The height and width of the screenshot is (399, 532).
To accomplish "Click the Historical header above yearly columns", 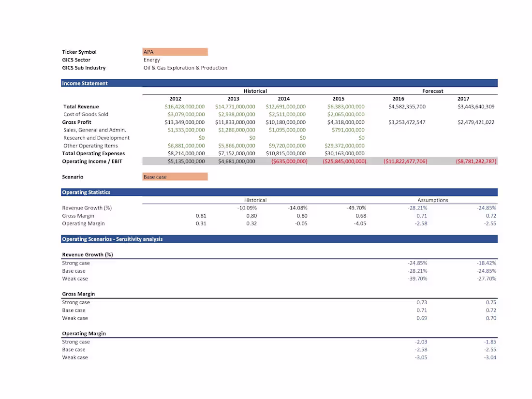I will point(255,90).
